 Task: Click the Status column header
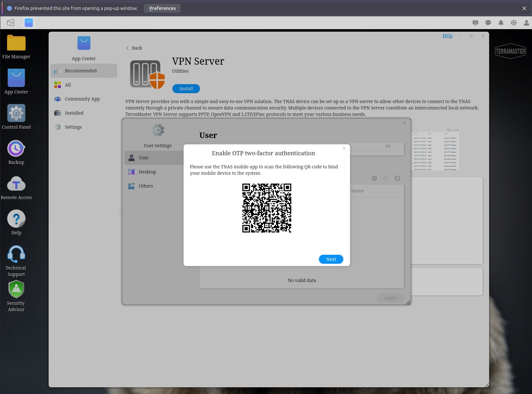pos(357,191)
